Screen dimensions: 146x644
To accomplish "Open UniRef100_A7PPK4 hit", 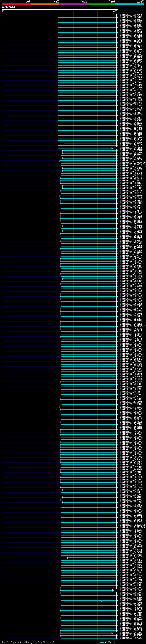I will [x=131, y=58].
